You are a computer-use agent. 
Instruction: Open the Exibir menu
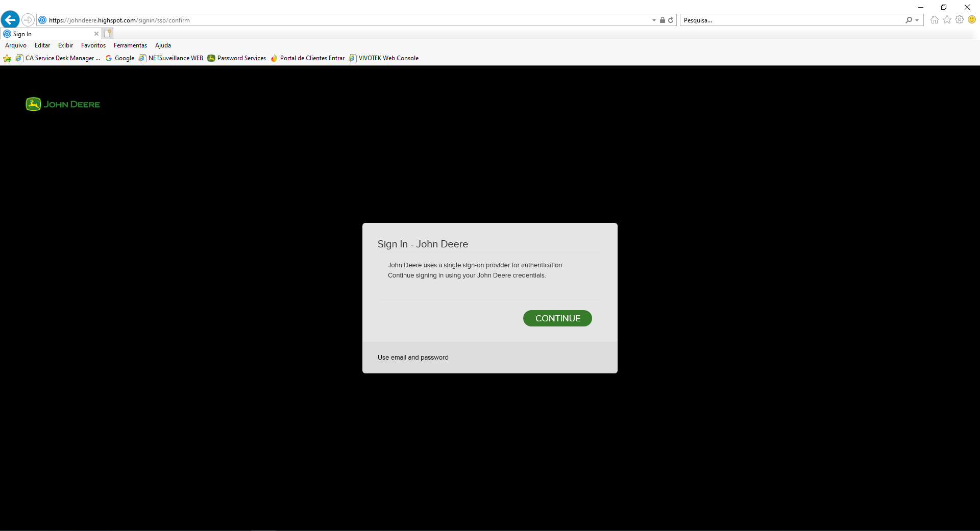(x=65, y=45)
